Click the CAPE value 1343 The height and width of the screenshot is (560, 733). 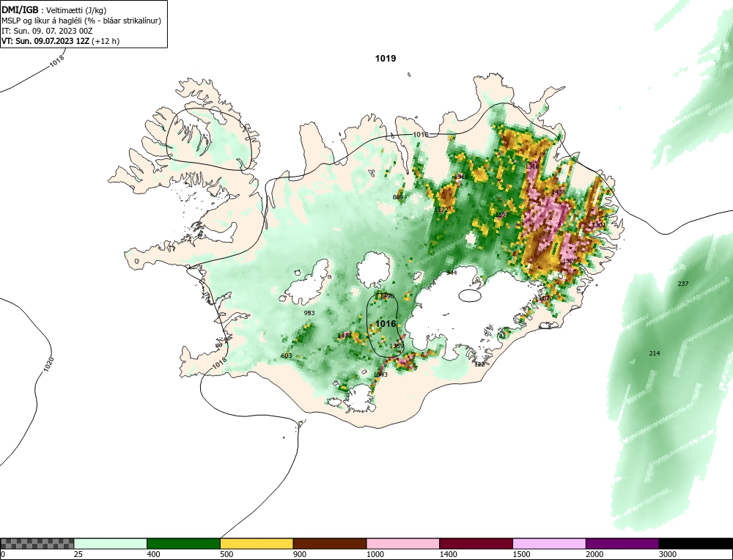click(x=380, y=375)
